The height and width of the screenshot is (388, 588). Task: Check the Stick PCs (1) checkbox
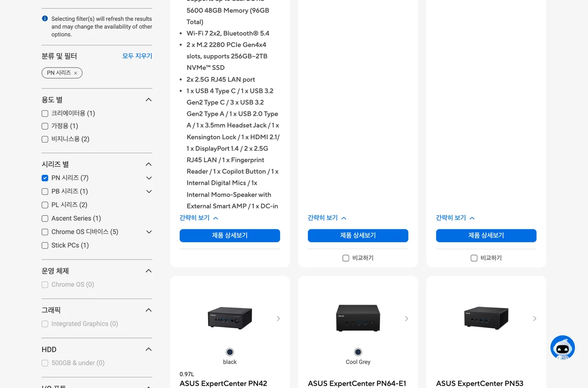pyautogui.click(x=45, y=245)
